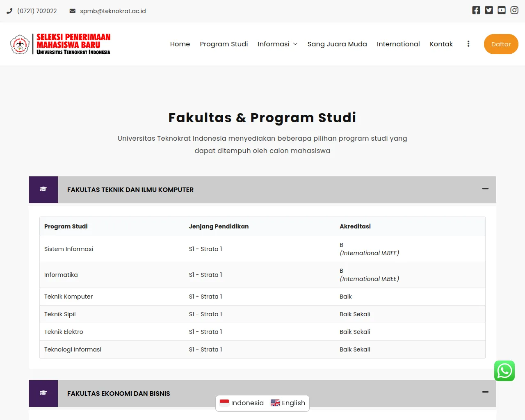Viewport: 525px width, 420px height.
Task: Select the Teknik Komputer program cell
Action: (x=68, y=297)
